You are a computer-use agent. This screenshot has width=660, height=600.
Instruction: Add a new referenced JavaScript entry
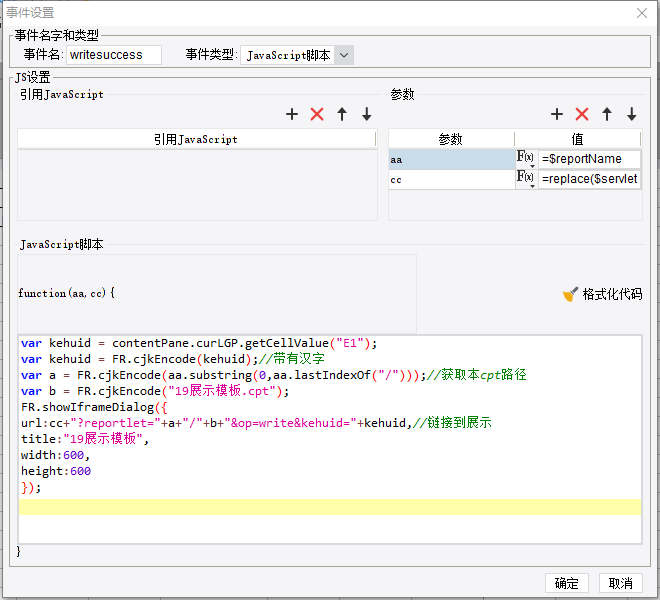[x=292, y=115]
